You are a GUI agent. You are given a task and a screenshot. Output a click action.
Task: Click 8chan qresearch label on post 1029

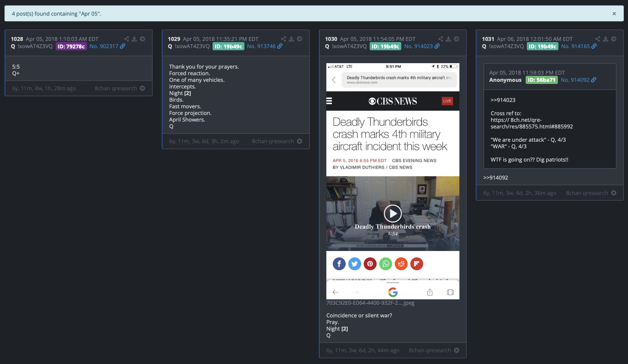273,141
